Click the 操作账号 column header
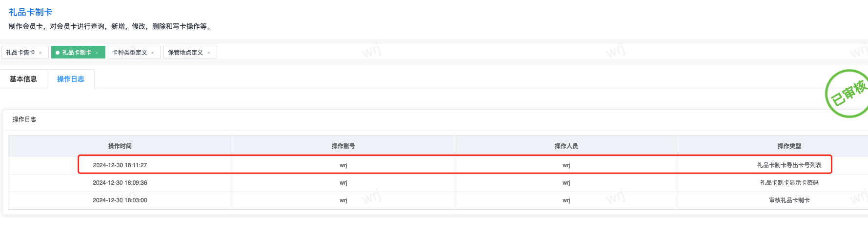Image resolution: width=868 pixels, height=252 pixels. 343,146
